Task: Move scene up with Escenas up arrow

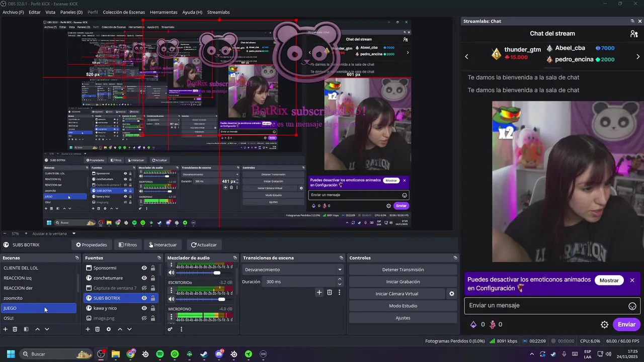Action: tap(37, 329)
